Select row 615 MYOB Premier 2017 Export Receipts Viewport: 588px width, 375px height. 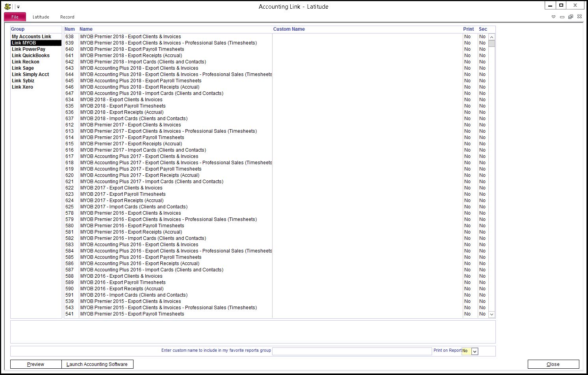276,144
